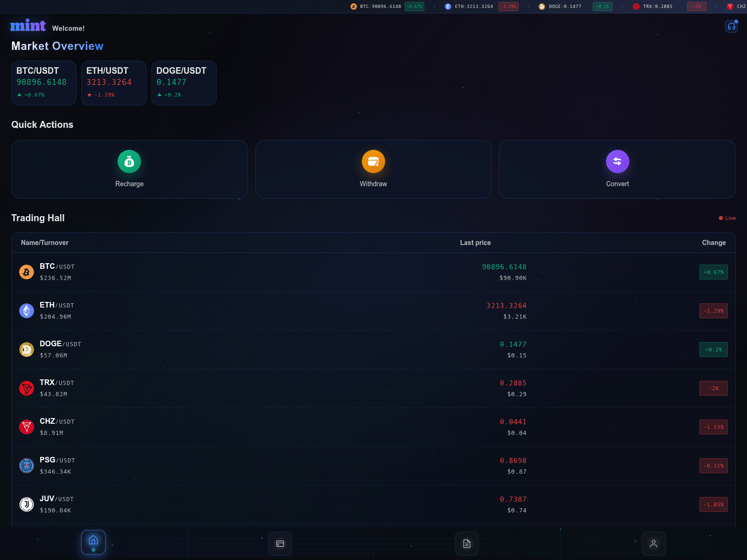Click the Dogecoin icon in top ticker
This screenshot has height=560, width=747.
(x=542, y=7)
